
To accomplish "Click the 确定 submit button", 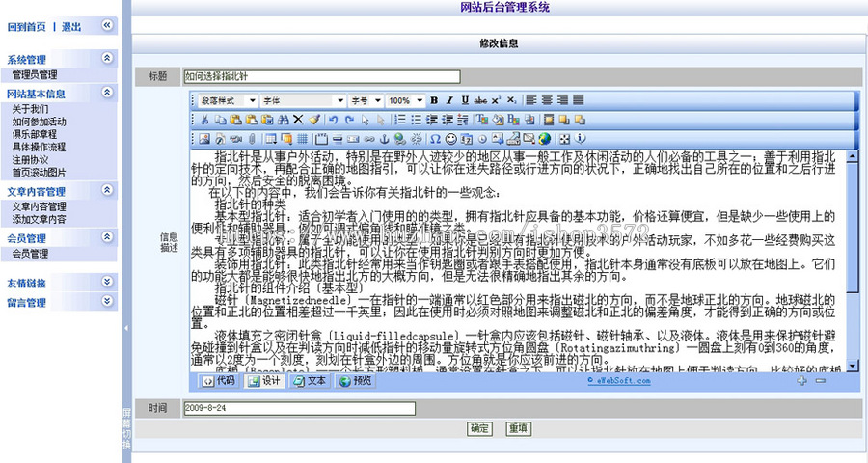I will coord(479,428).
